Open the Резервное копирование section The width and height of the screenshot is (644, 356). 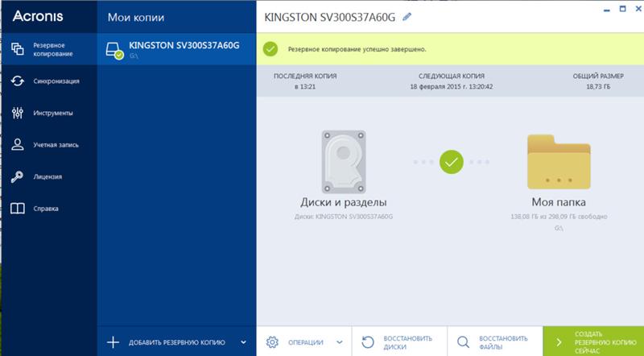pos(49,49)
